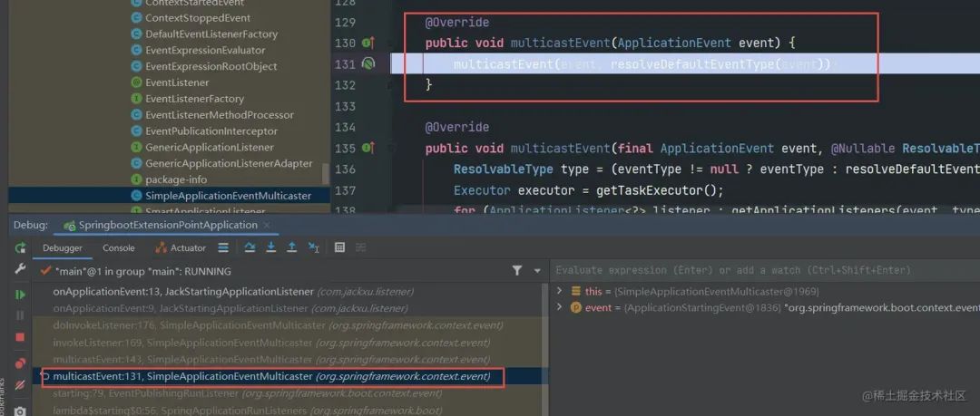This screenshot has width=980, height=416.
Task: Stop the debug session with red square
Action: click(20, 337)
